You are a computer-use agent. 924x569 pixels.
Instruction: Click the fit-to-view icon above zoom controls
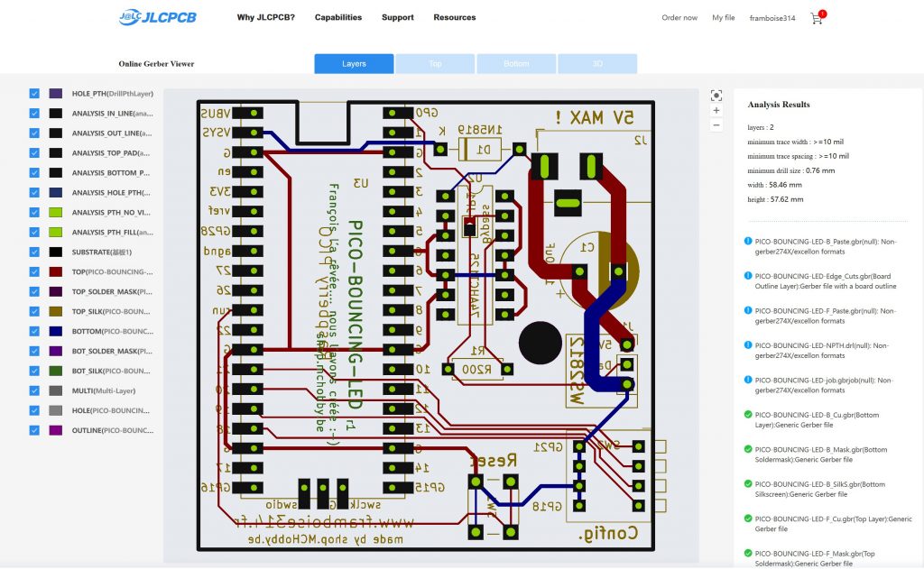[716, 95]
